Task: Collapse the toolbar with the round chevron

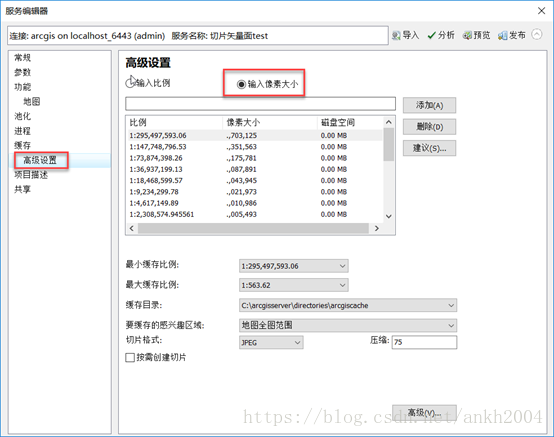Action: coord(537,34)
